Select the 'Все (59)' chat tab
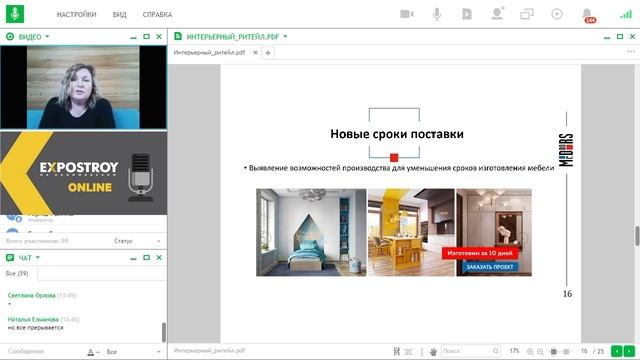 click(17, 273)
